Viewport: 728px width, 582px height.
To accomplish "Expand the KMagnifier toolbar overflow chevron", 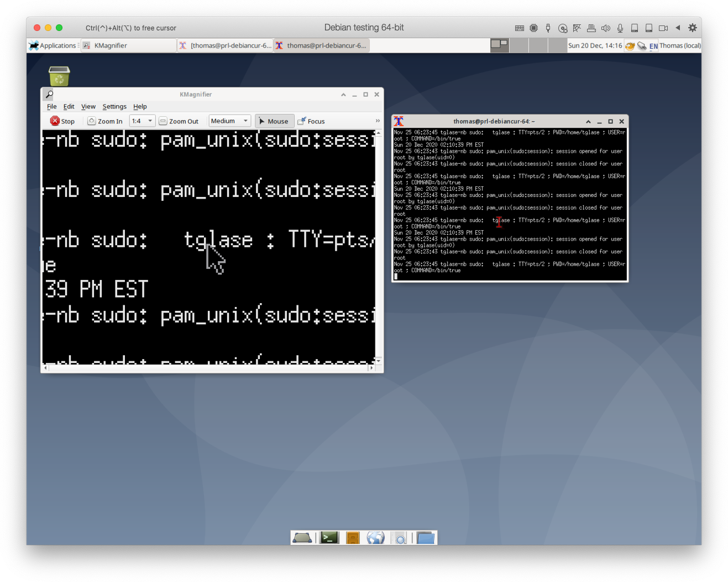I will (x=378, y=121).
